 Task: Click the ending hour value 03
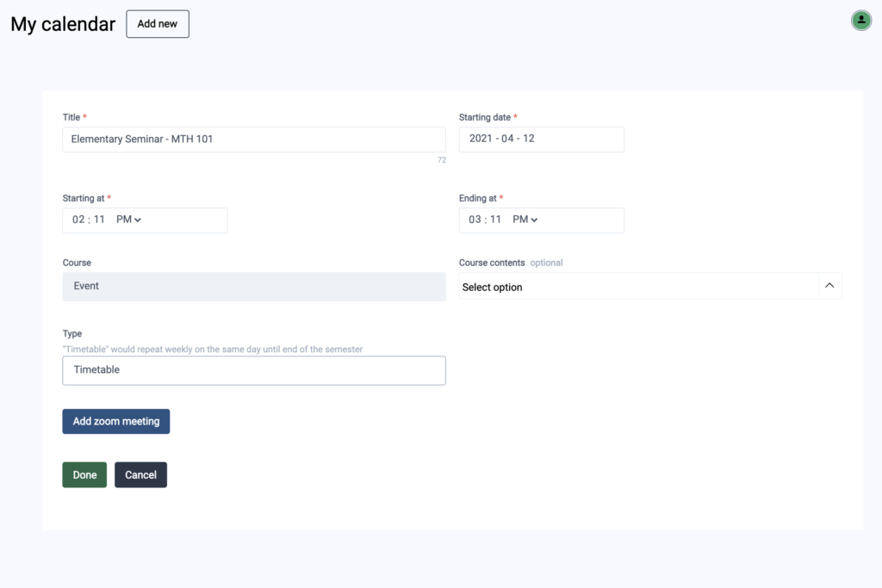(473, 220)
